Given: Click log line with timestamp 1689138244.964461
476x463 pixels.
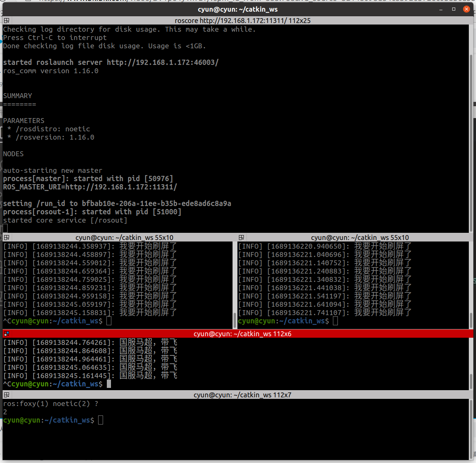Looking at the screenshot, I should click(x=90, y=359).
